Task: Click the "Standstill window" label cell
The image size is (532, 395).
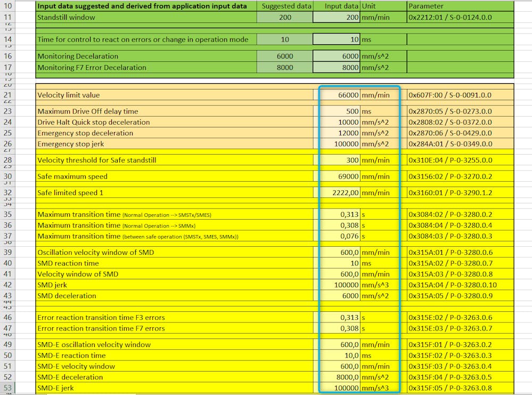Action: (x=146, y=17)
